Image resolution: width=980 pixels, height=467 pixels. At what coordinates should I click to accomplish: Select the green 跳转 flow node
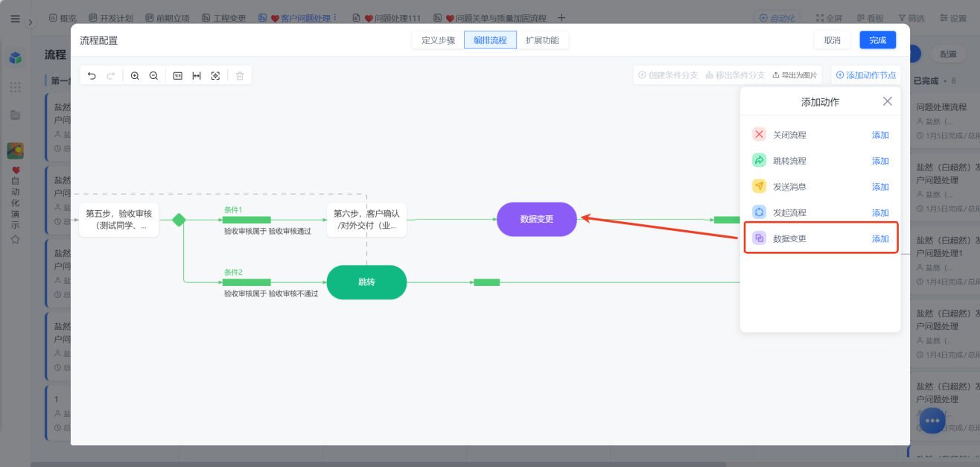(366, 282)
